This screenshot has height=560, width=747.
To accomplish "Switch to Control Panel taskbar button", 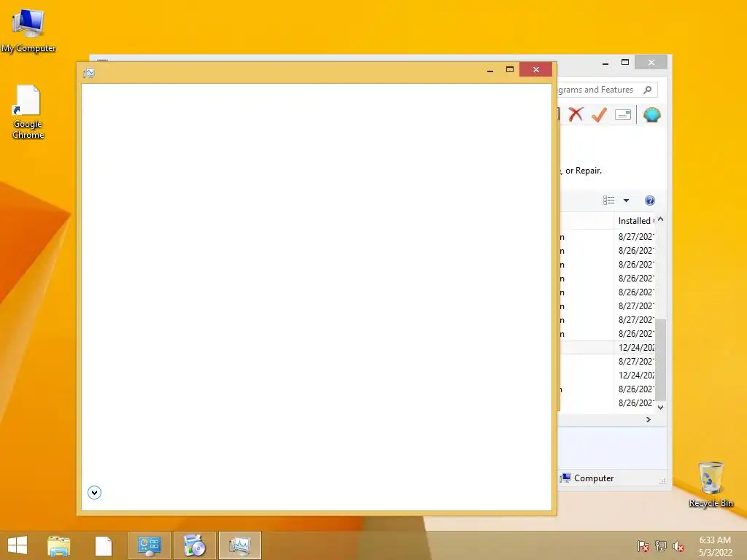I will tap(149, 545).
